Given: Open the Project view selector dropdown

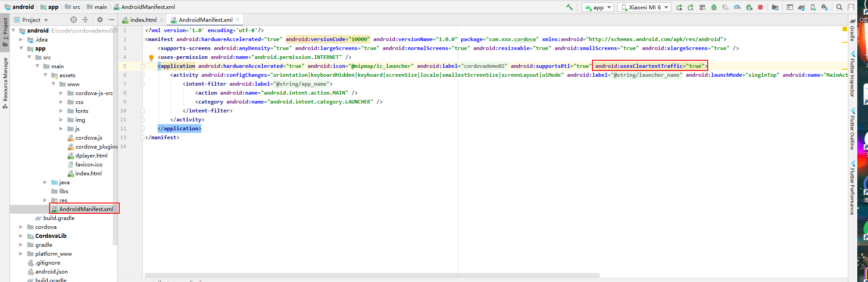Looking at the screenshot, I should tap(31, 20).
